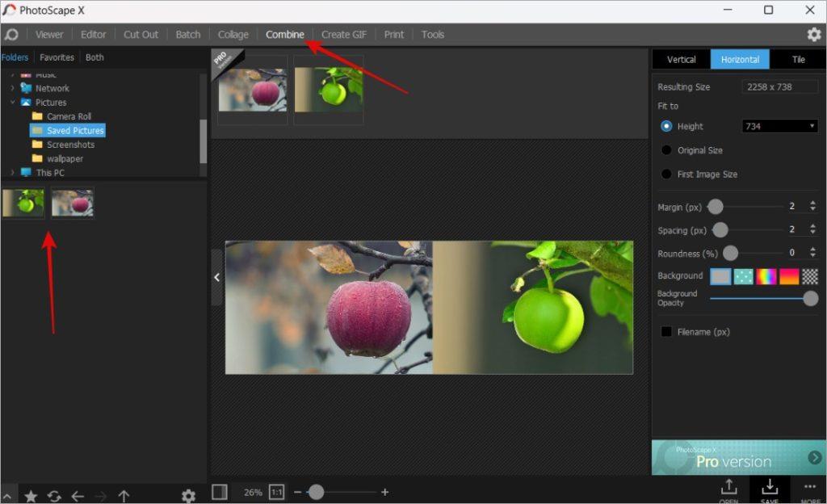Expand the Network tree node
Screen dimensions: 827x504
(x=13, y=88)
